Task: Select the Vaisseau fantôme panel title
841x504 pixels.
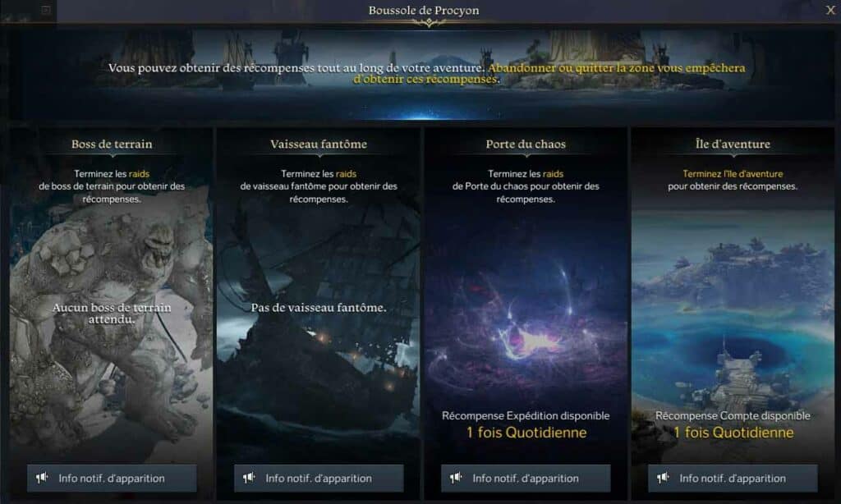Action: point(319,144)
